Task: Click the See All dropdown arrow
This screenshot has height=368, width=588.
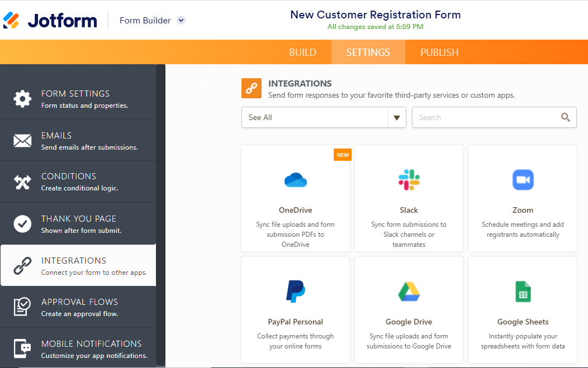Action: [x=397, y=118]
